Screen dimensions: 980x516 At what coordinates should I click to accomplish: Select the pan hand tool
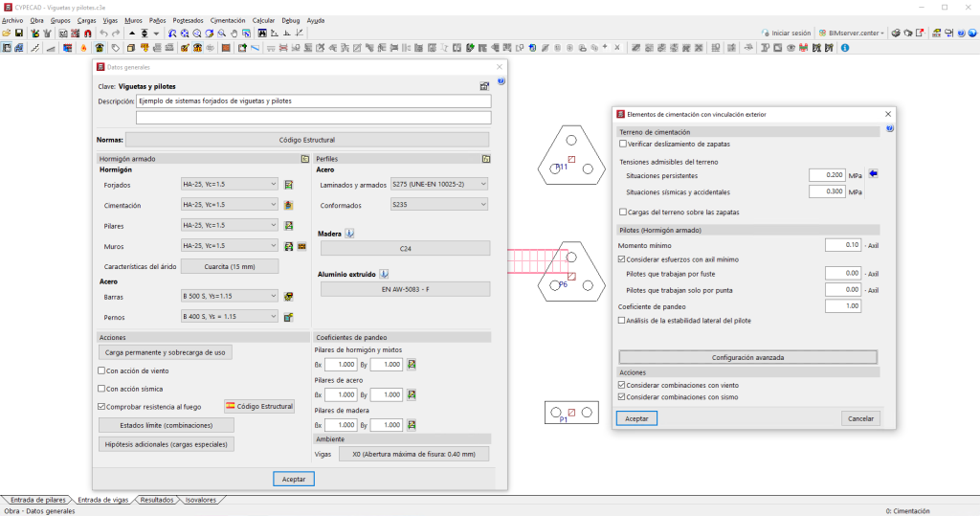point(234,34)
